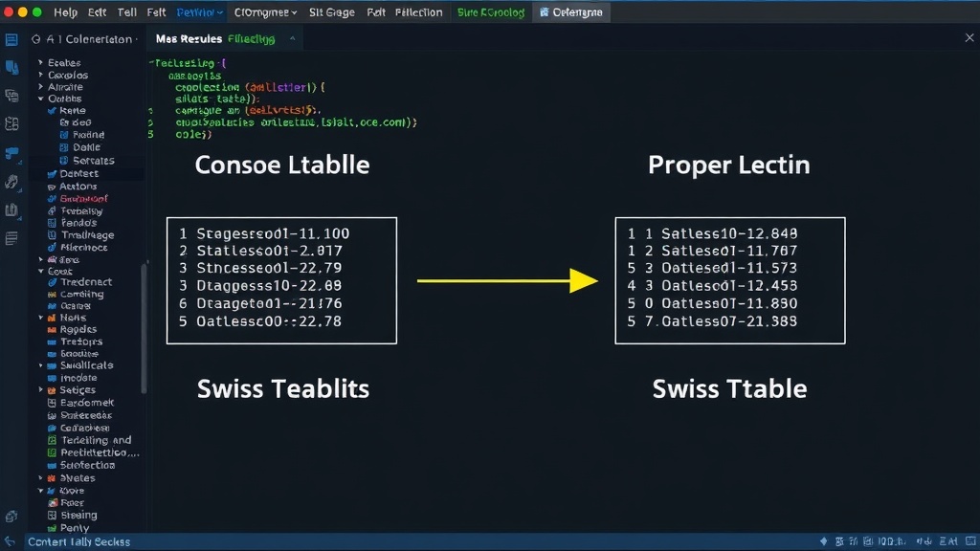The height and width of the screenshot is (551, 980).
Task: Click the green icon beside 'Penly'
Action: click(52, 528)
